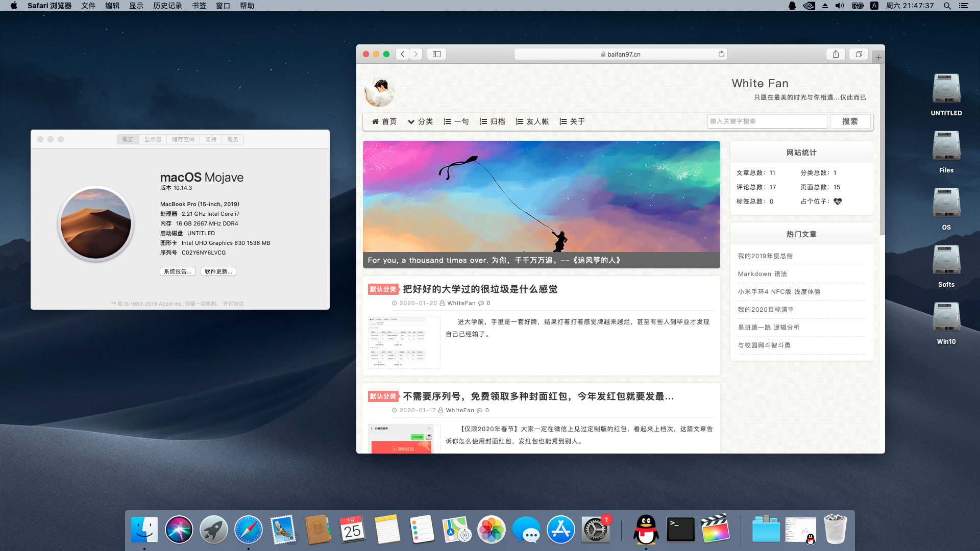Open article 不需要序列号，免费领取多种封面红包
Image resolution: width=980 pixels, height=551 pixels.
538,396
